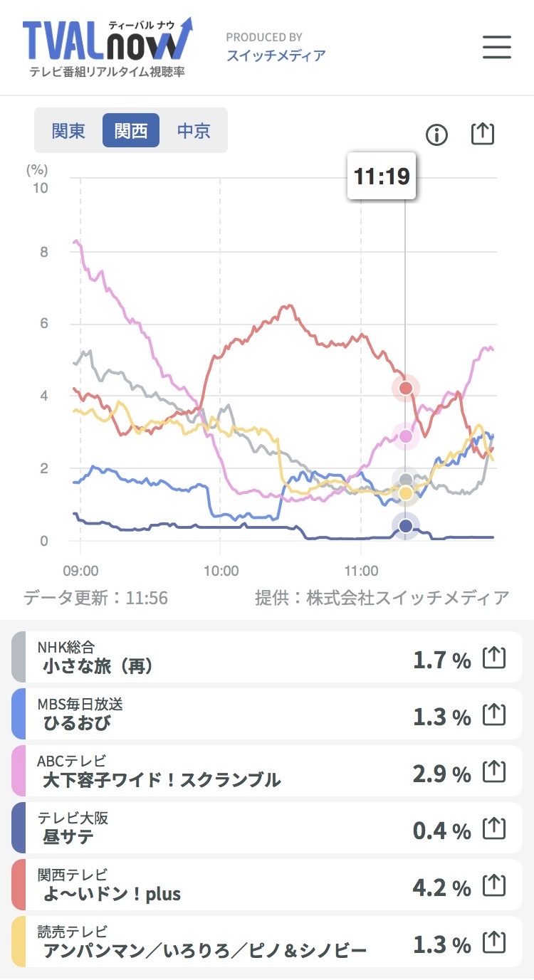Share the ratings chart
Screen dimensions: 534x980
click(x=483, y=133)
